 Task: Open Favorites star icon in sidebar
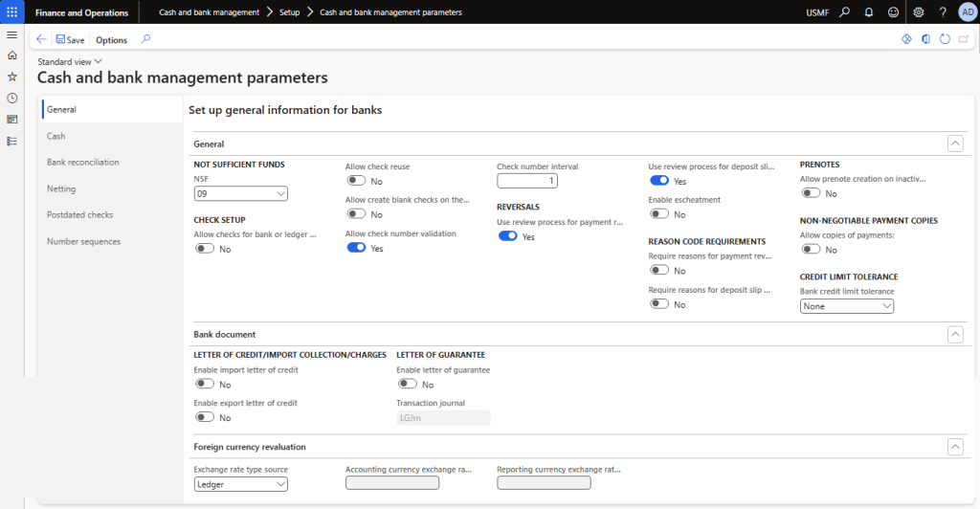click(x=11, y=77)
